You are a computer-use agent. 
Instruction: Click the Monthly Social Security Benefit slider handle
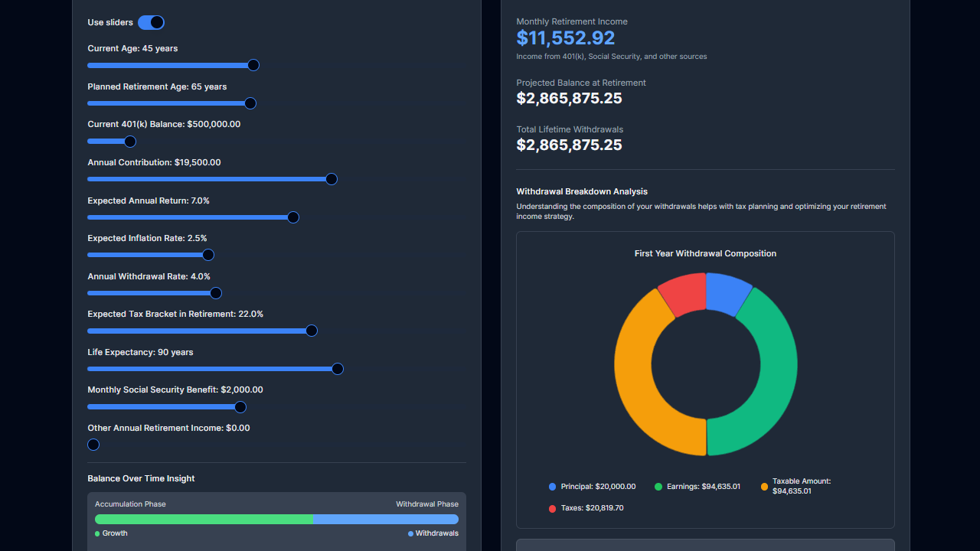[240, 407]
